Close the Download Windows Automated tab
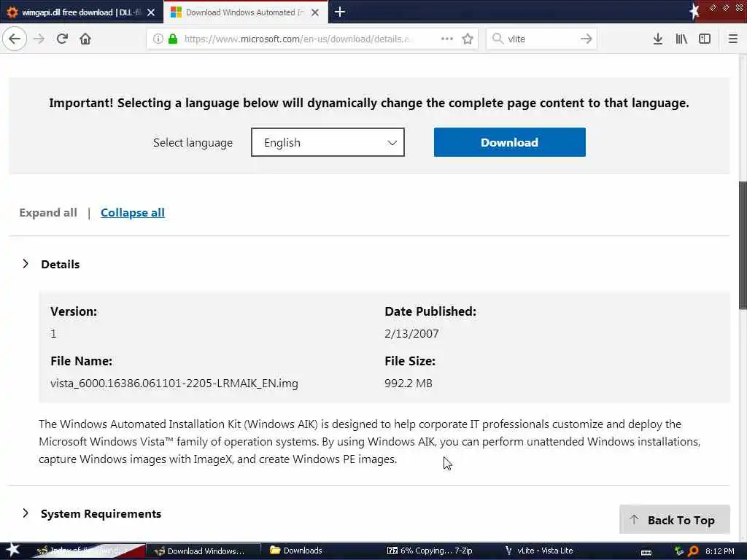 315,12
